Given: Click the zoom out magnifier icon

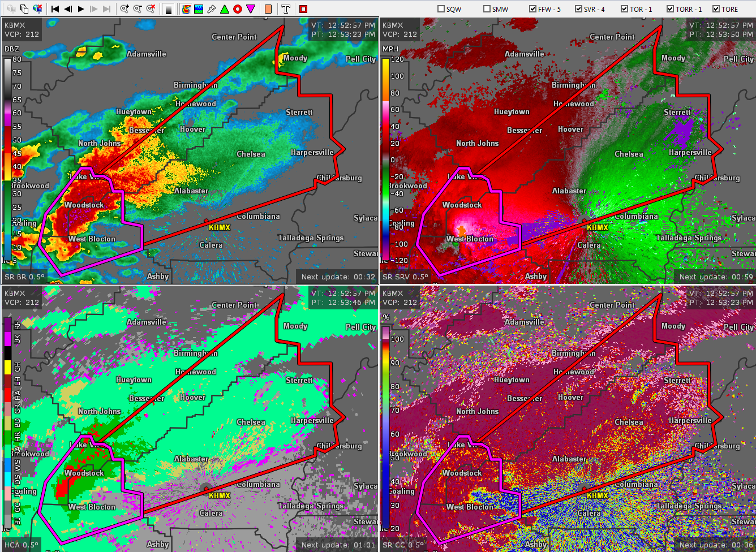Looking at the screenshot, I should coord(138,9).
